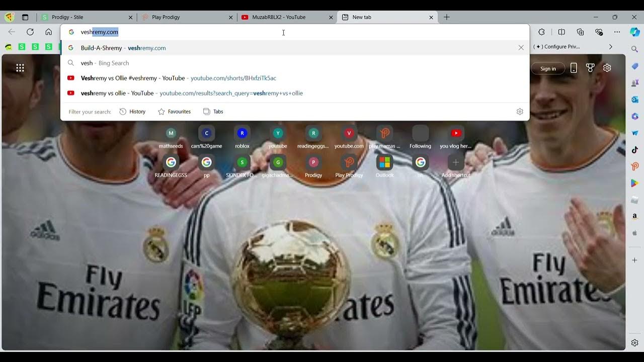Open the tab actions menu icon
Viewport: 644px width, 362px height.
tap(25, 17)
